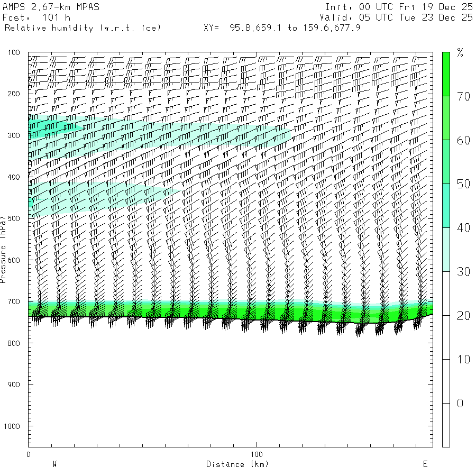Image resolution: width=476 pixels, height=476 pixels.
Task: Click the 700 hPa pressure axis label
Action: click(x=14, y=302)
